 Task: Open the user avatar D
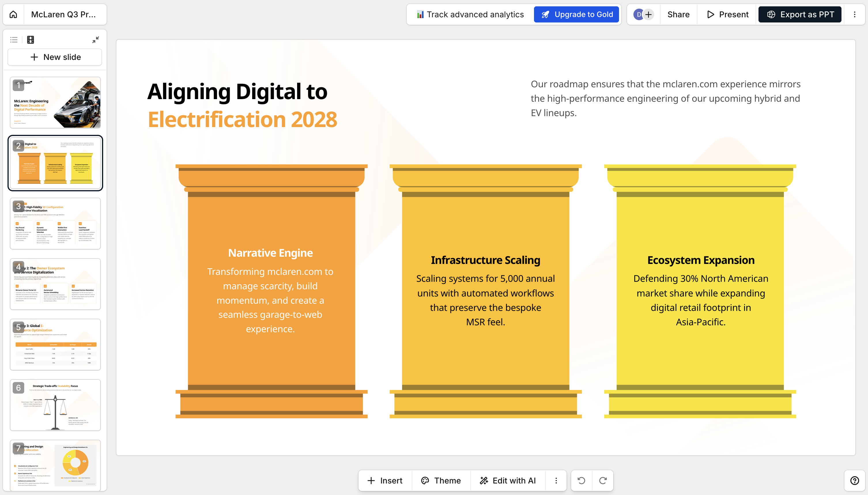[x=639, y=14]
